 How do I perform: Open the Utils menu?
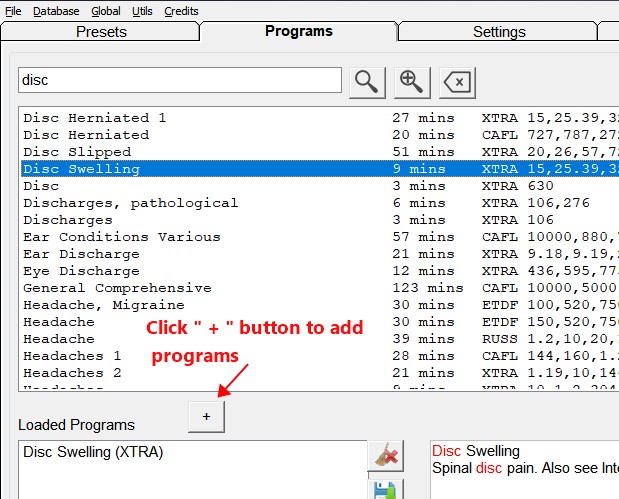[x=142, y=11]
